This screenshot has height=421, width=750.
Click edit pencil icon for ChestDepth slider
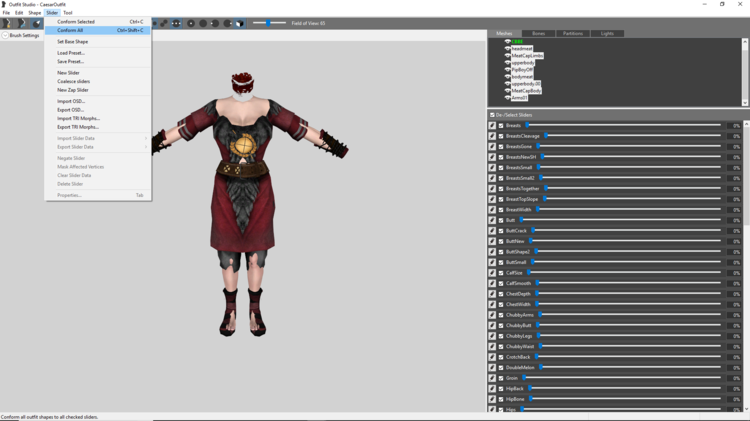pyautogui.click(x=492, y=294)
